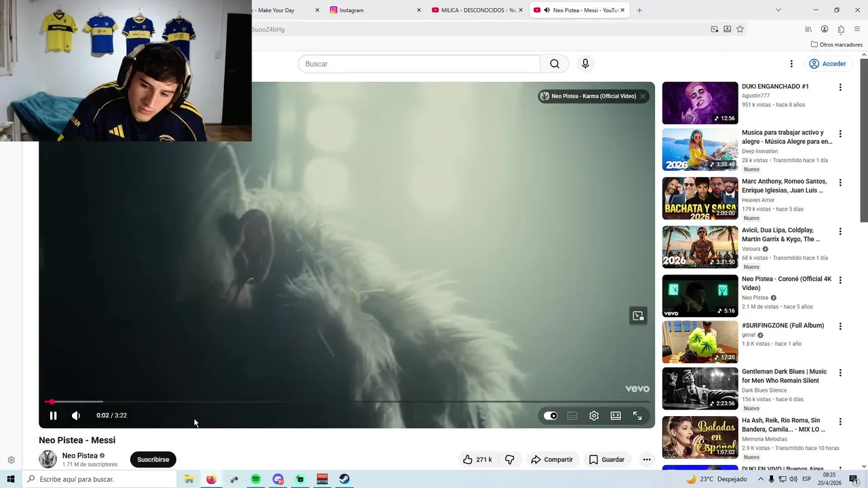868x488 pixels.
Task: Open File Explorer from the taskbar
Action: pyautogui.click(x=189, y=479)
